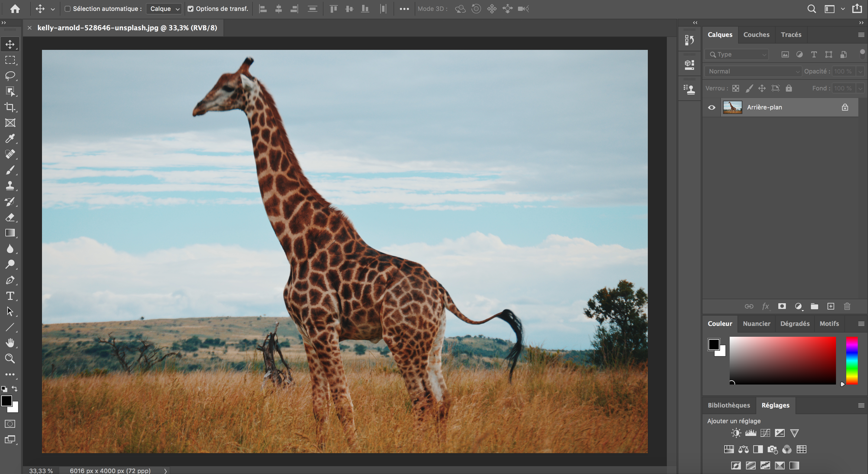Select the Hand tool
Image resolution: width=868 pixels, height=474 pixels.
click(10, 343)
